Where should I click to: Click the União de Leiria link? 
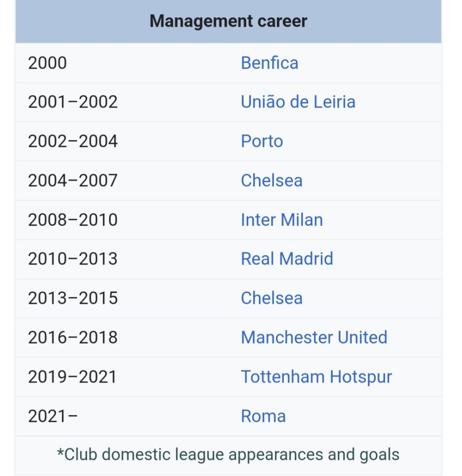click(x=298, y=102)
